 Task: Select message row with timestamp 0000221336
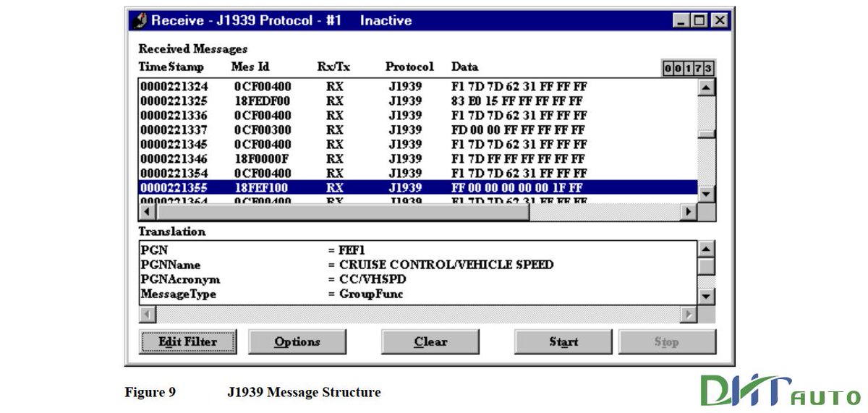click(x=418, y=116)
